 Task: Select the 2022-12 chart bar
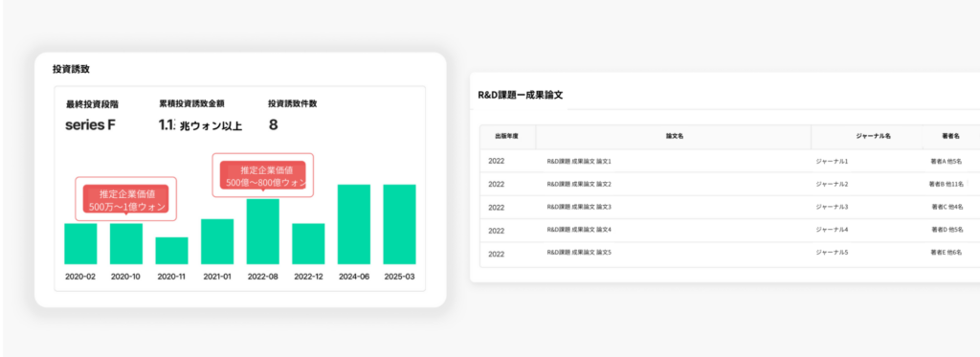tap(309, 244)
